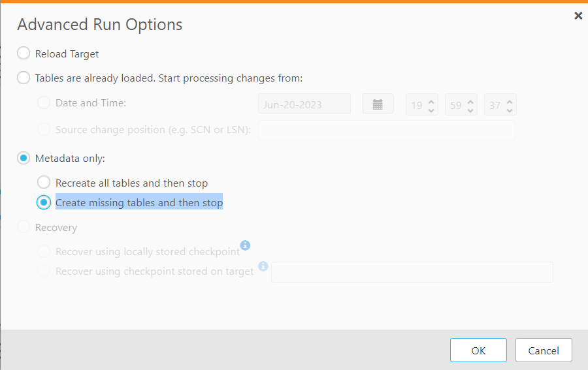This screenshot has height=370, width=588.
Task: Select Tables are already loaded option
Action: 24,78
